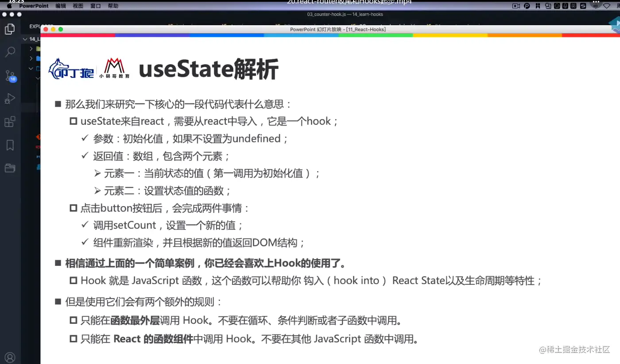Click the bookmark-shaped icon in the menu bar

(x=538, y=6)
